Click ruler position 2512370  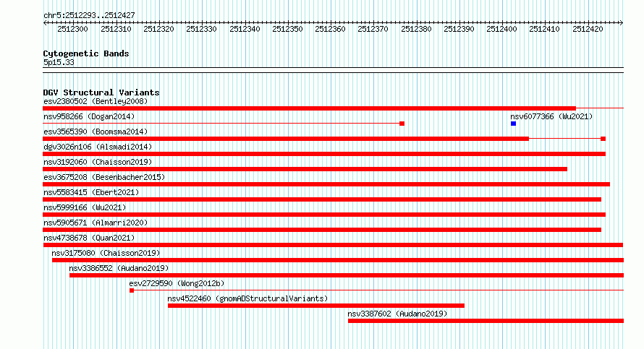[373, 29]
